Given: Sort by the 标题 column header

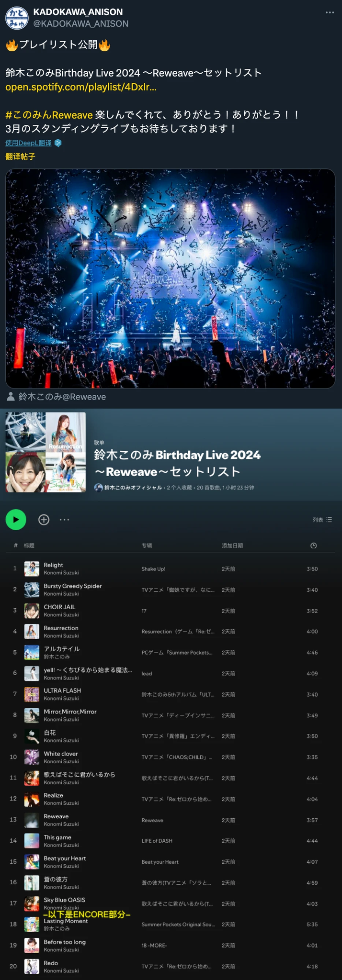Looking at the screenshot, I should point(29,546).
